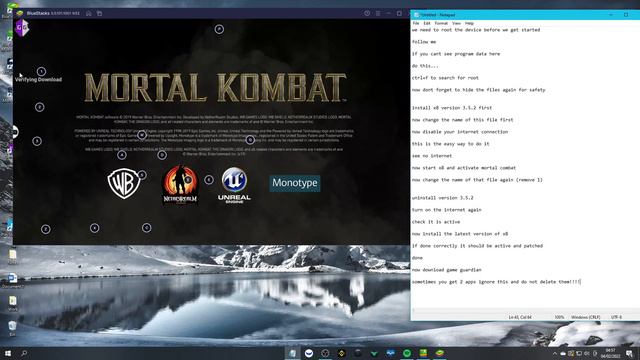Click the Ln 41, Col 64 status entry
640x360 pixels.
tap(520, 317)
